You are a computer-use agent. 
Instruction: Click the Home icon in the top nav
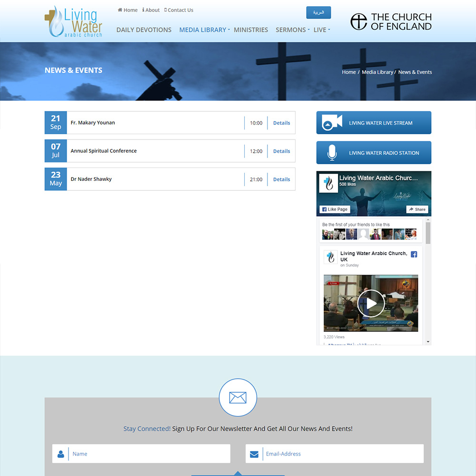120,10
